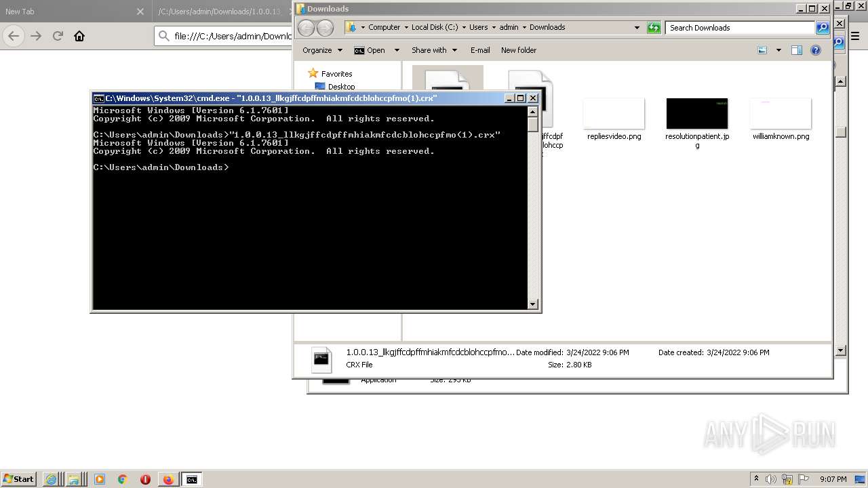Expand the Open button dropdown arrow
868x488 pixels.
coord(397,50)
